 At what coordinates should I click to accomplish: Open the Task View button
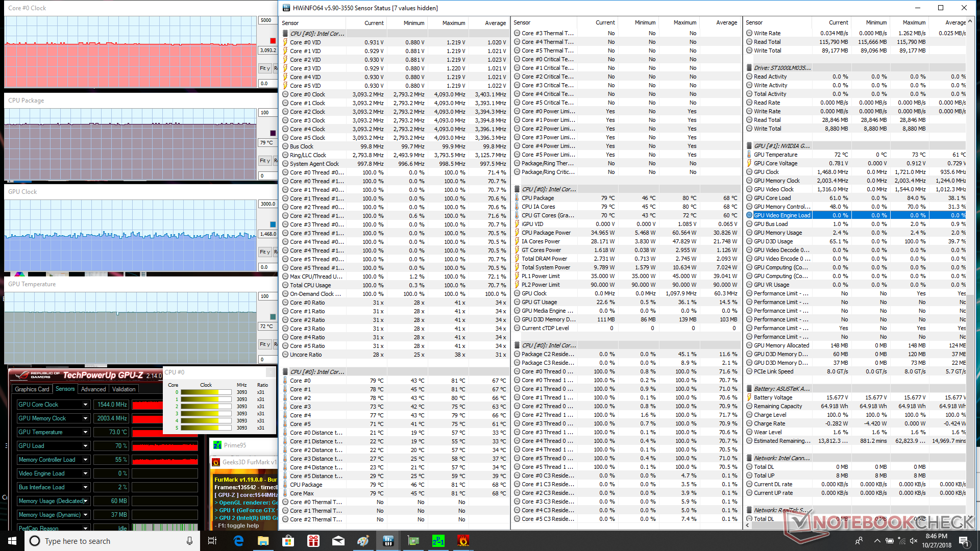pos(213,541)
